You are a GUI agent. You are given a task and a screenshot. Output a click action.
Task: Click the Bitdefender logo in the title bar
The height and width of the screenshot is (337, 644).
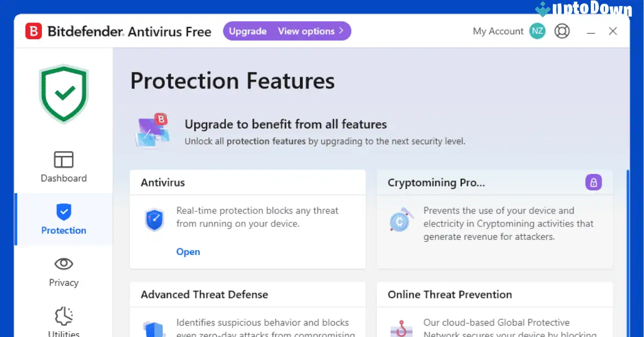click(x=33, y=31)
